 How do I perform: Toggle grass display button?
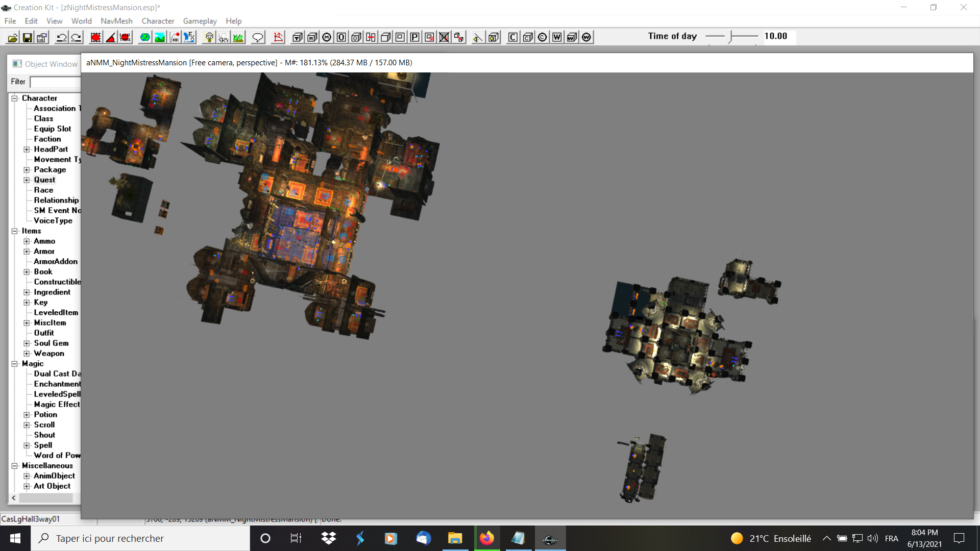click(238, 37)
